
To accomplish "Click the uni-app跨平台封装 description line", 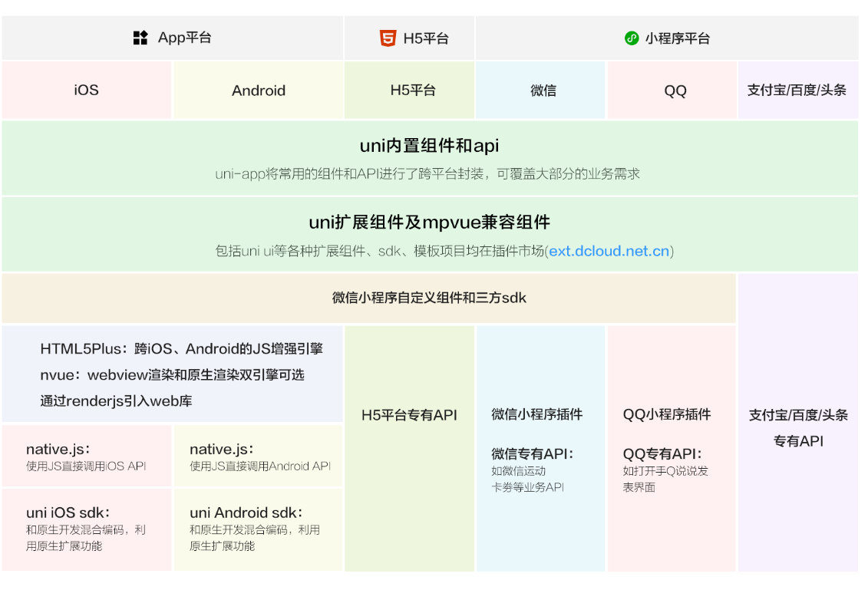I will tap(427, 174).
